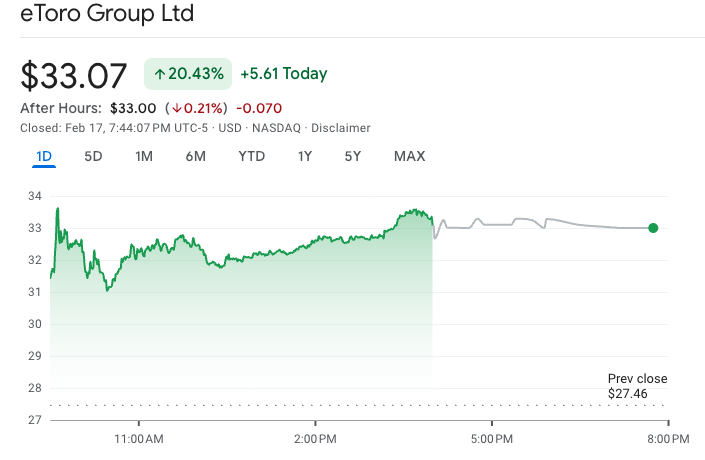Click the gray after-hours chart line

[x=580, y=226]
